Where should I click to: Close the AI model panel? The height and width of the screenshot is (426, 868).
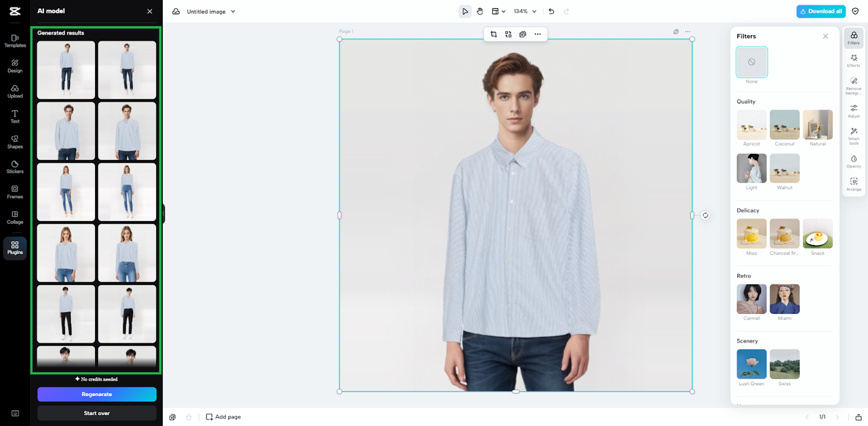[x=150, y=12]
